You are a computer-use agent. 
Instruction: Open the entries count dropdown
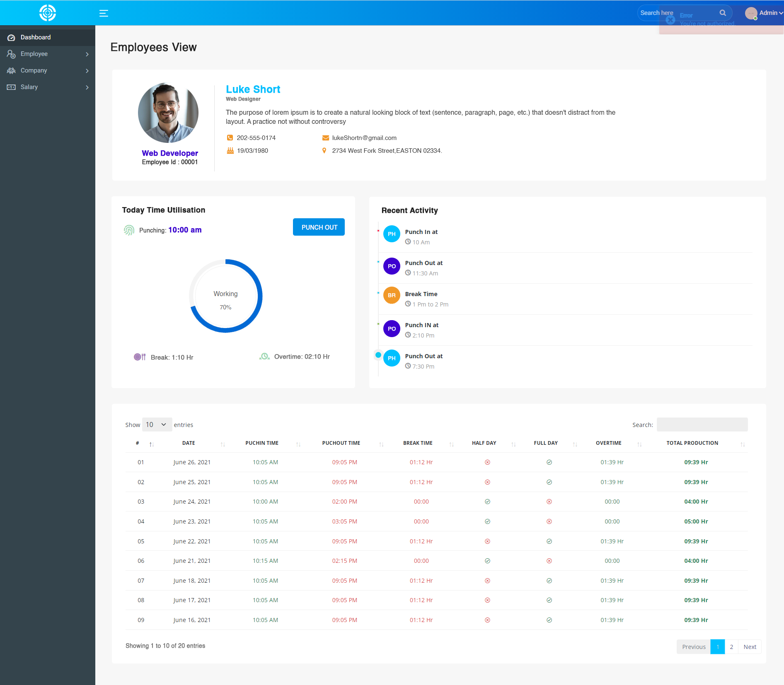[x=157, y=425]
